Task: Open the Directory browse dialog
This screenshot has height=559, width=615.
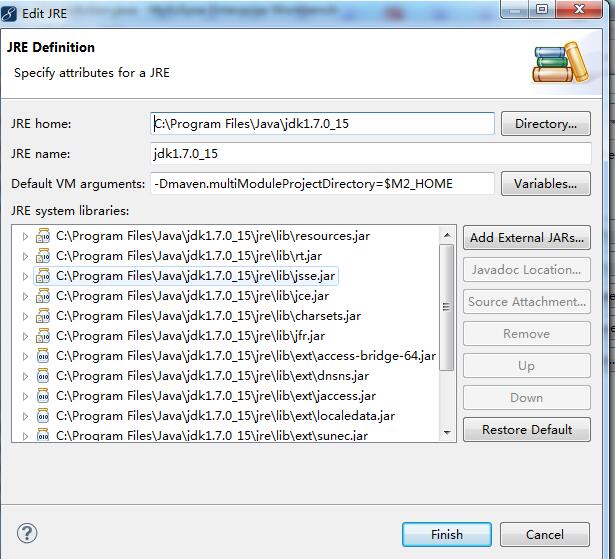Action: (546, 124)
